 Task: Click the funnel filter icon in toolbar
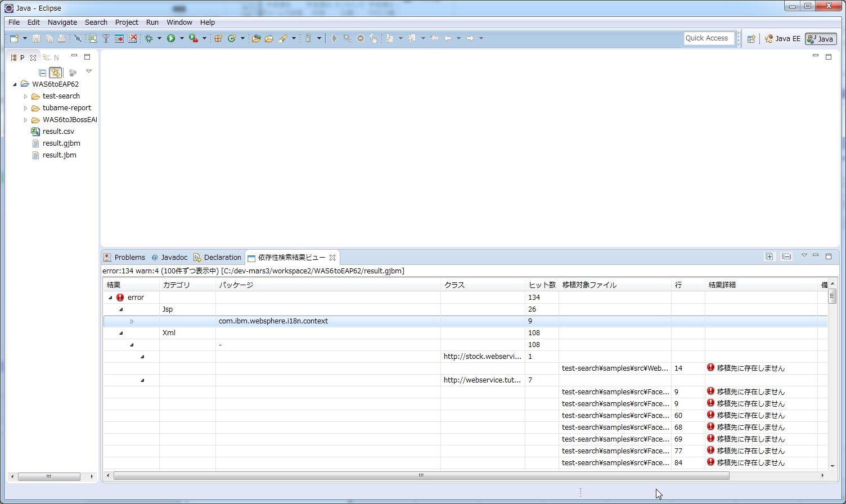click(x=106, y=38)
